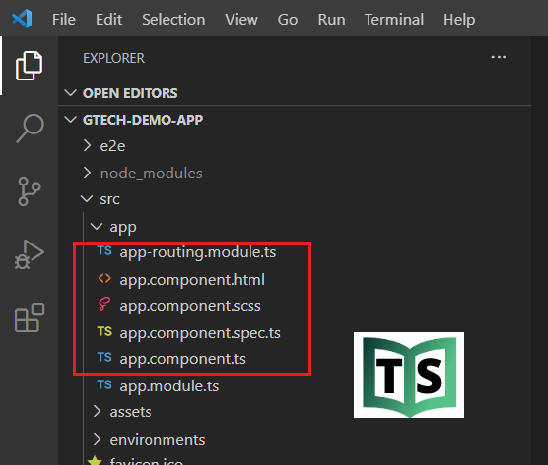The width and height of the screenshot is (548, 465).
Task: Open the Explorer view in activity bar
Action: pos(29,66)
